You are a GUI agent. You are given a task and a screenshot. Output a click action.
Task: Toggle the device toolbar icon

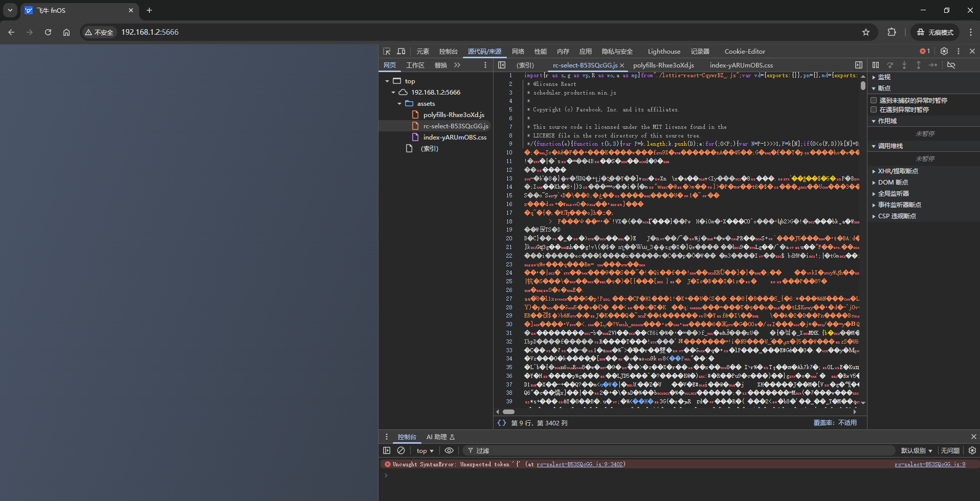(401, 51)
